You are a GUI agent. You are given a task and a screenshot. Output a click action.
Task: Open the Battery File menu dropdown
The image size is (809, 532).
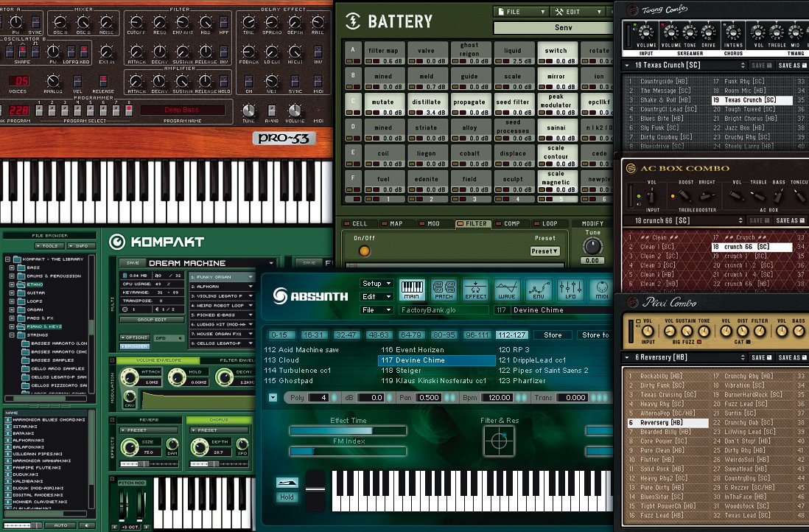(519, 11)
